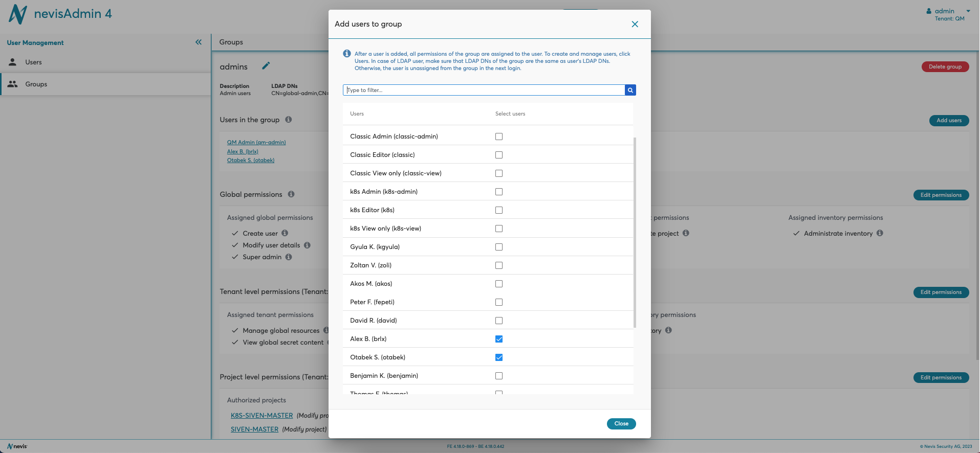The height and width of the screenshot is (453, 980).
Task: Close the Add users dialog with X
Action: 635,24
